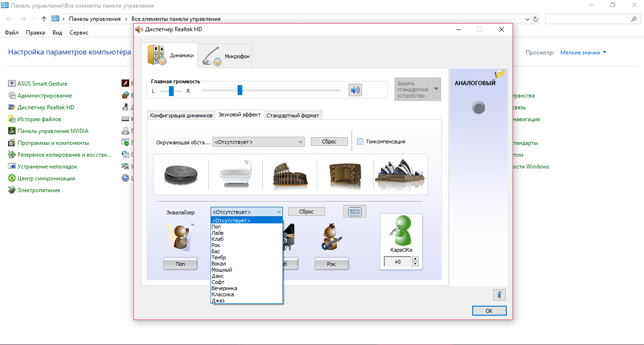The width and height of the screenshot is (644, 345).
Task: Open История файлов item
Action: (35, 119)
